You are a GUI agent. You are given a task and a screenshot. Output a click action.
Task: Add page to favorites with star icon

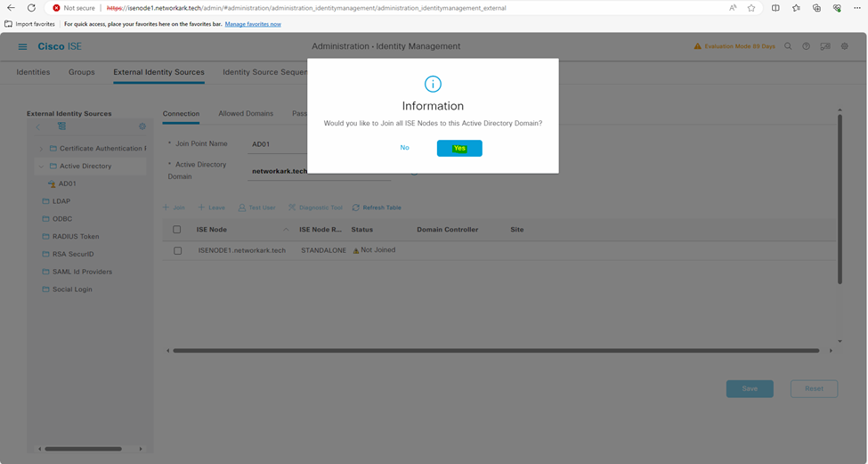click(751, 8)
